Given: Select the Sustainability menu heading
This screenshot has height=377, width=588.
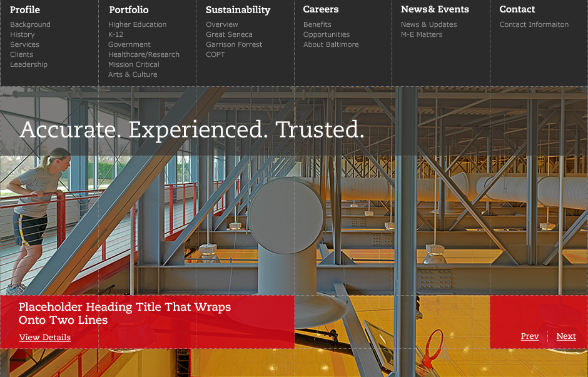Looking at the screenshot, I should pos(238,9).
